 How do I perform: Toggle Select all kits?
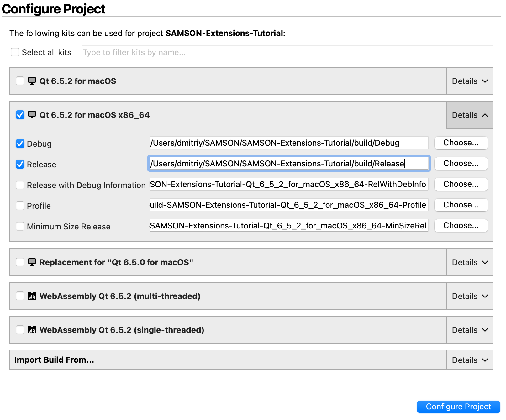click(x=15, y=52)
